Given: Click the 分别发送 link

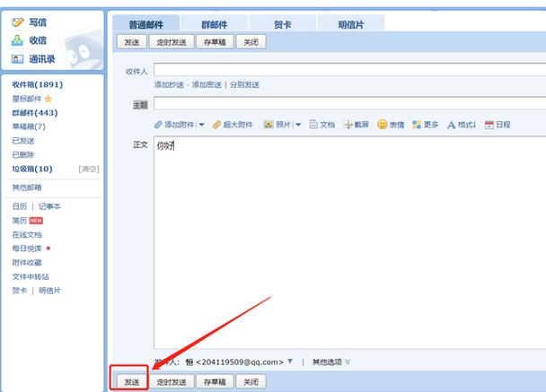Looking at the screenshot, I should click(x=244, y=84).
